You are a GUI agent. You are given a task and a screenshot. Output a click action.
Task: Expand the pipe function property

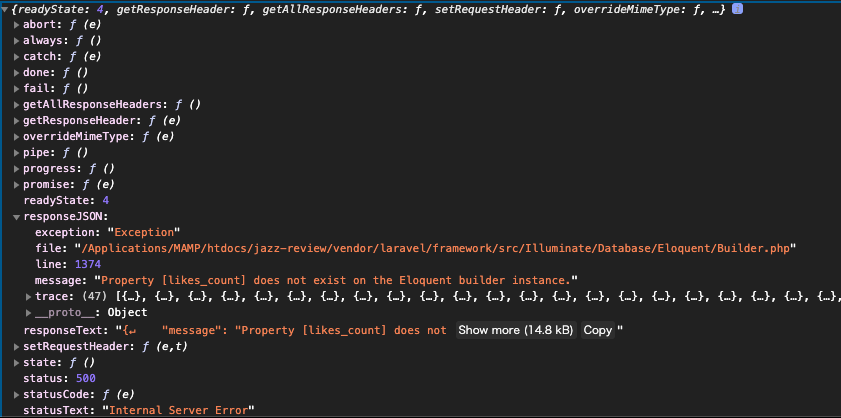click(17, 153)
